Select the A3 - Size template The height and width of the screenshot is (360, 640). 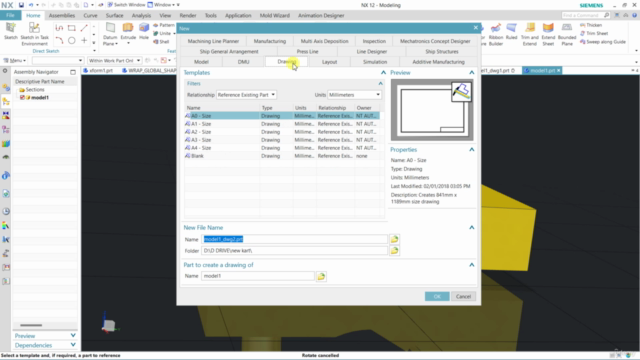tap(282, 140)
